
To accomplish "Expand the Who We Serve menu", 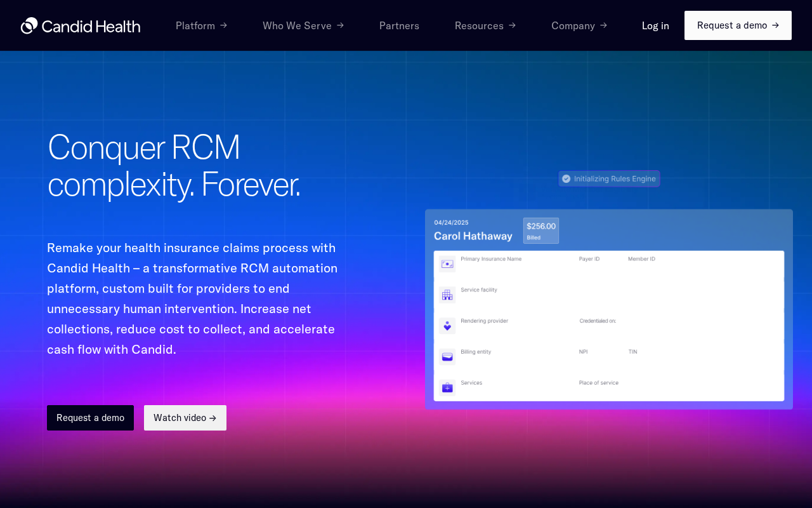I will [x=303, y=25].
